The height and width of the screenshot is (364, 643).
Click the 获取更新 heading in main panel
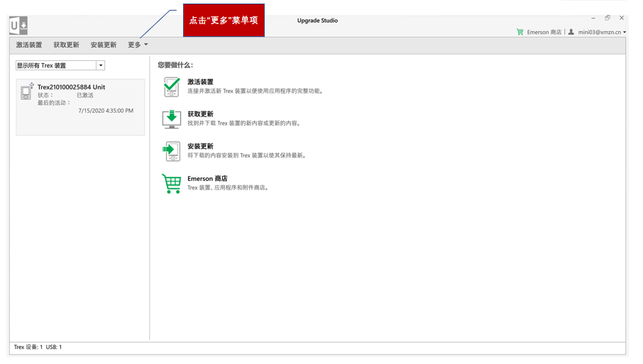click(200, 114)
